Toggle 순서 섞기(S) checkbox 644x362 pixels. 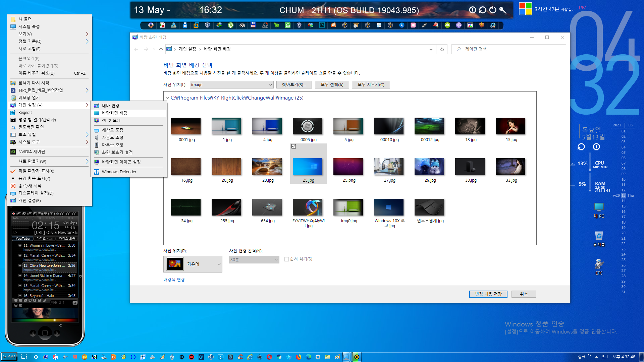point(286,259)
